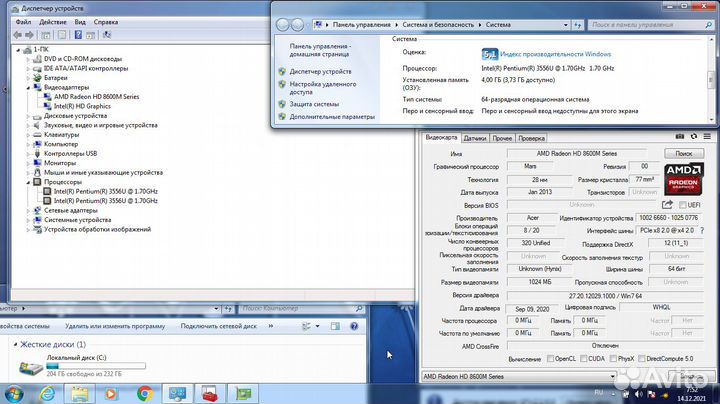Open Вид menu in Device Manager
This screenshot has width=720, height=404.
click(x=80, y=22)
